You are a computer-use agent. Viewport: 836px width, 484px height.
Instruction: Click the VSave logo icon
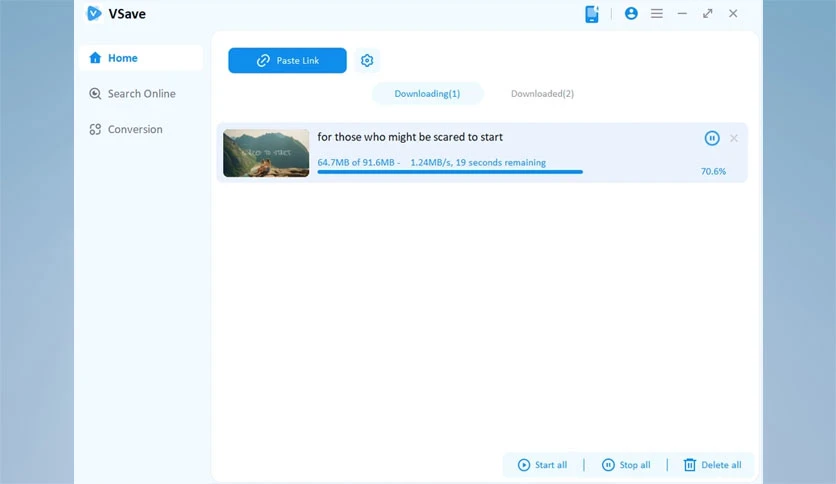(94, 13)
